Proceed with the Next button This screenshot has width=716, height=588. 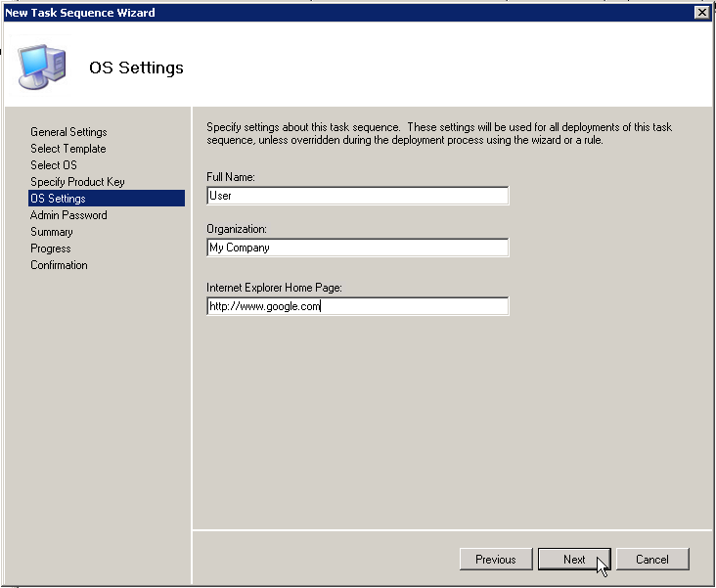[574, 560]
